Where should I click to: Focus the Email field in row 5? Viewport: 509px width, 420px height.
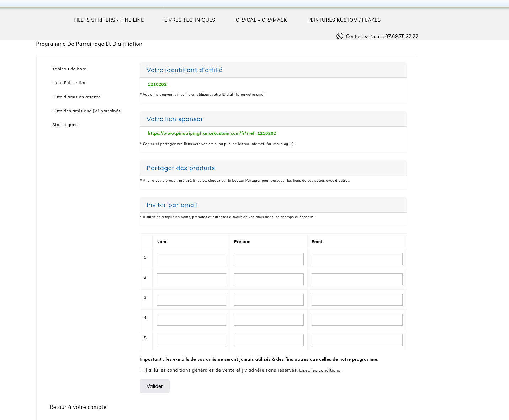click(357, 340)
